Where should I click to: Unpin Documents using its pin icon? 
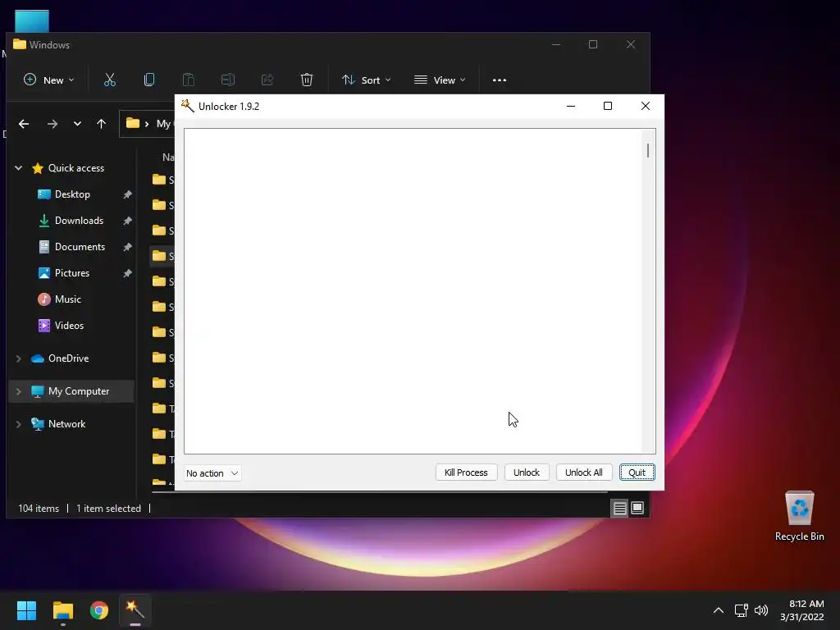coord(127,247)
